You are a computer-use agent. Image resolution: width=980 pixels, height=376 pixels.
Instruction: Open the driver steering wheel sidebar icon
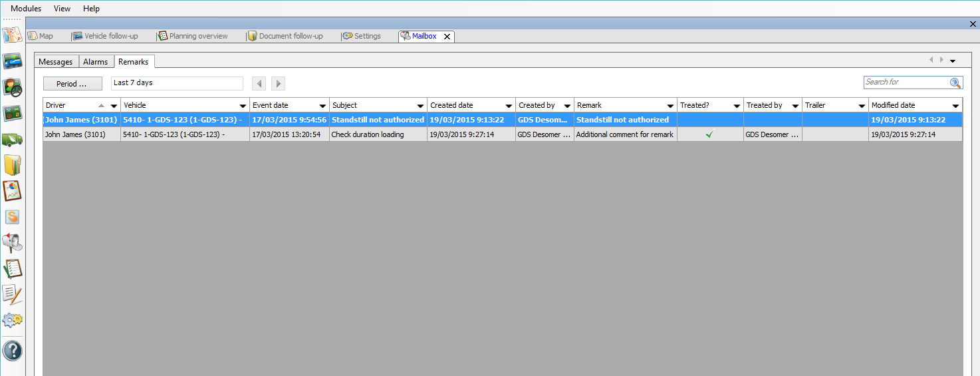pos(12,87)
